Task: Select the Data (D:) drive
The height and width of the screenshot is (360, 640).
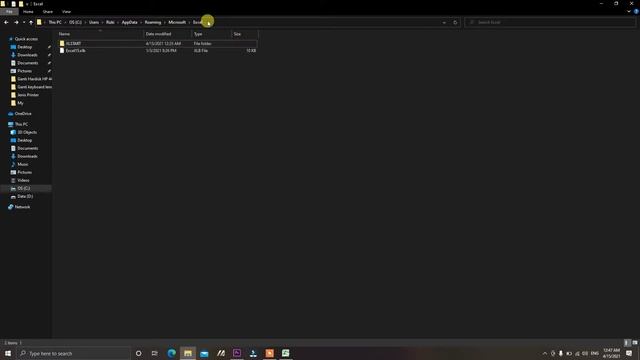Action: 25,196
